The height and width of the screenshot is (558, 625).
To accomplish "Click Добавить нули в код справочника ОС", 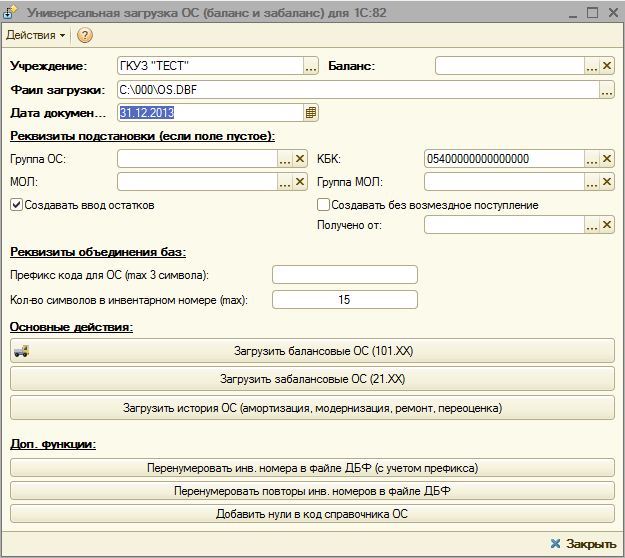I will point(312,514).
